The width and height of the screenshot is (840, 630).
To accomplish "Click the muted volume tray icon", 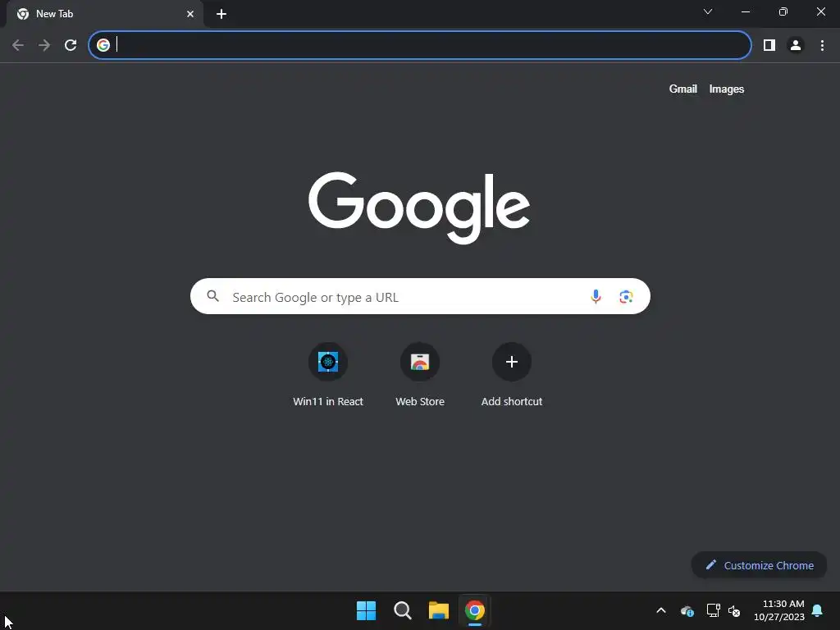I will [x=734, y=610].
